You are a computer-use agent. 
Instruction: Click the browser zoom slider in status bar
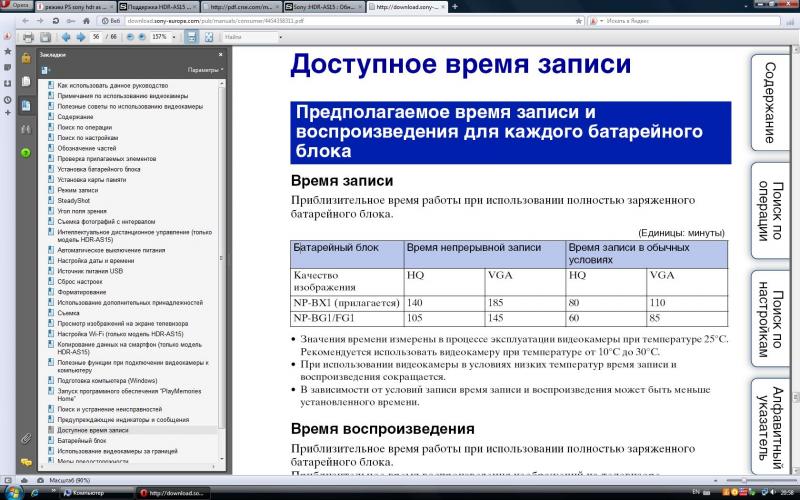tap(760, 480)
